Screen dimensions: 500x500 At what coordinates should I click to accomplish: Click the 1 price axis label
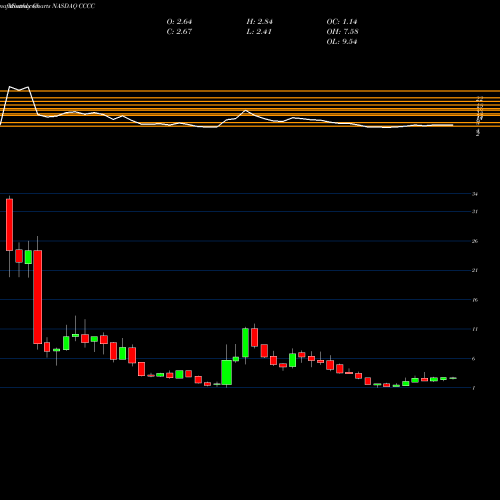(474, 388)
